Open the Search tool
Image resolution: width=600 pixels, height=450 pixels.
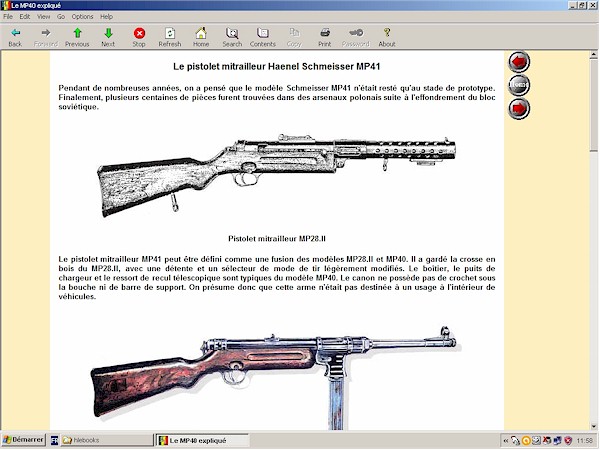click(x=232, y=37)
